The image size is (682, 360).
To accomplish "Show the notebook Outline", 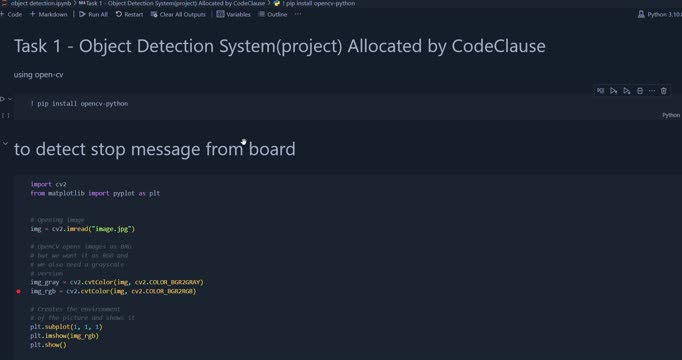I will tap(273, 14).
